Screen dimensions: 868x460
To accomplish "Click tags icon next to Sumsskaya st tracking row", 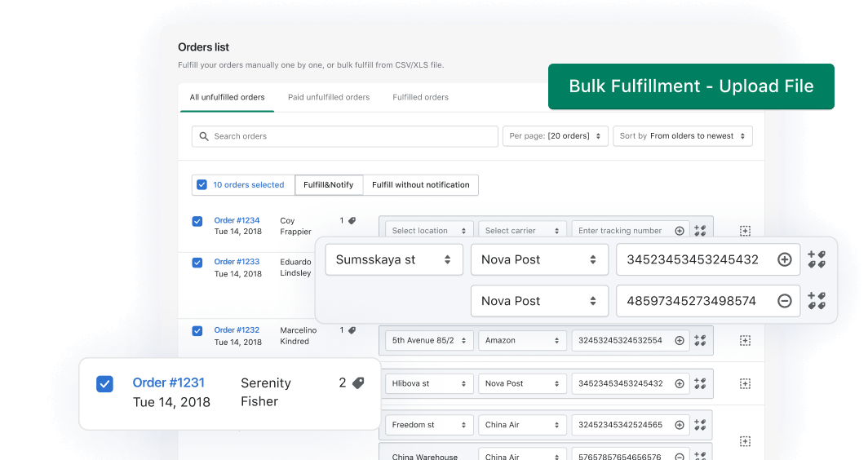I will [x=817, y=259].
